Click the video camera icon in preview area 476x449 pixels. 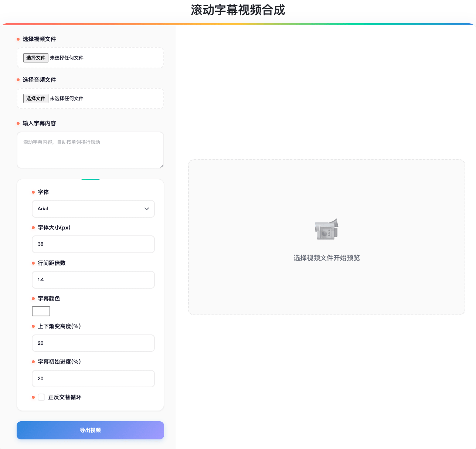click(326, 229)
